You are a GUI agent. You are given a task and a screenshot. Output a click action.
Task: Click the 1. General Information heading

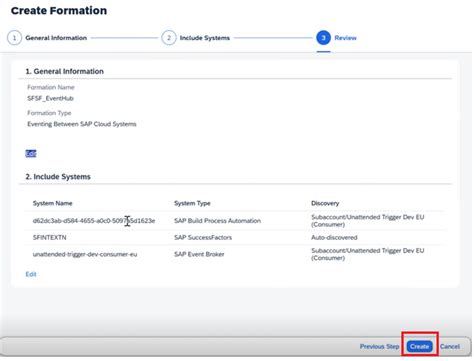click(x=64, y=71)
